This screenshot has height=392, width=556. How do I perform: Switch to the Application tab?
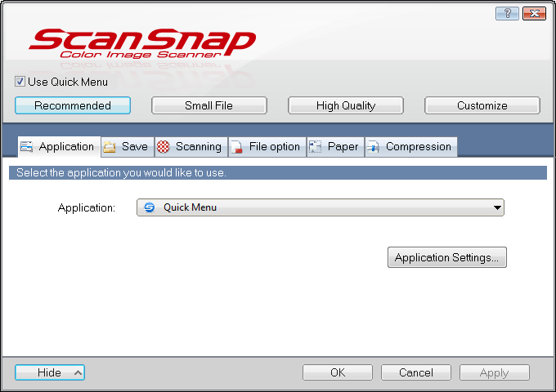59,147
